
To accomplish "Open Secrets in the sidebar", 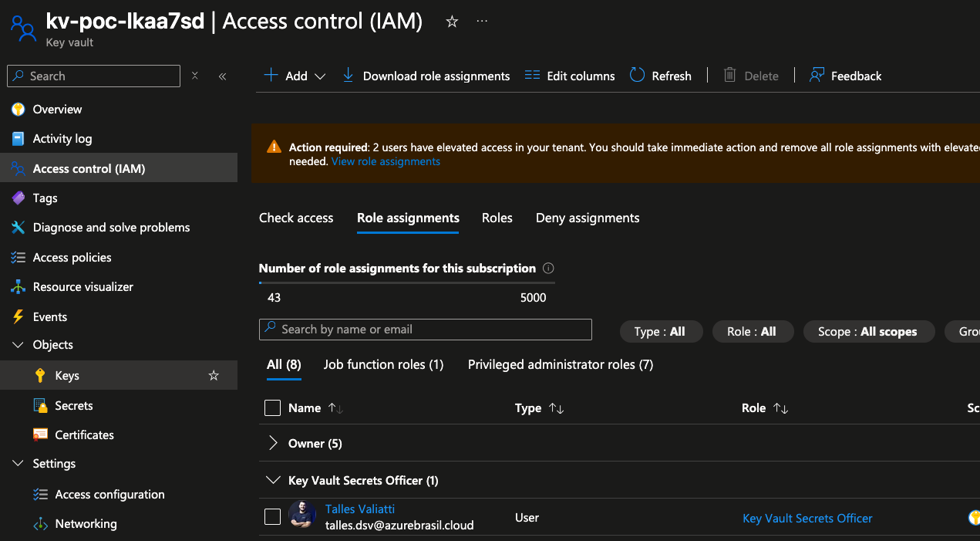I will [x=74, y=406].
